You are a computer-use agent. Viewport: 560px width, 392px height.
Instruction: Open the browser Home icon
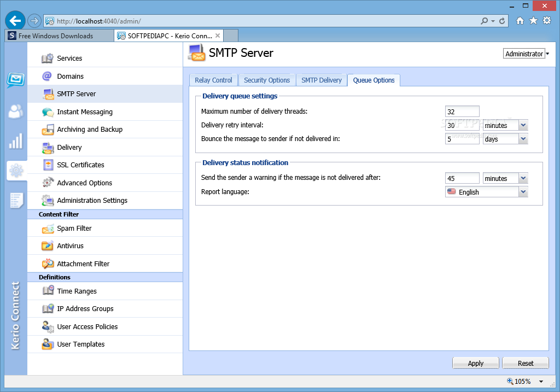coord(520,21)
